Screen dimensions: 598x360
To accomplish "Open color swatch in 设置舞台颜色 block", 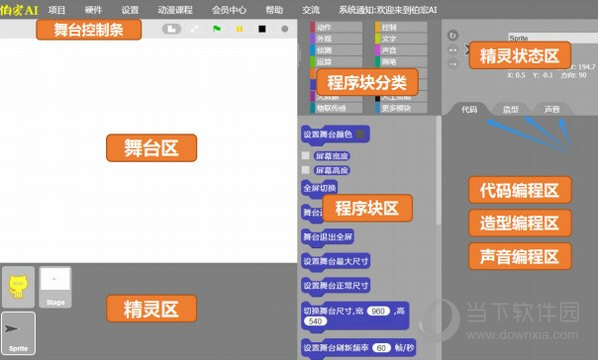I will [360, 134].
